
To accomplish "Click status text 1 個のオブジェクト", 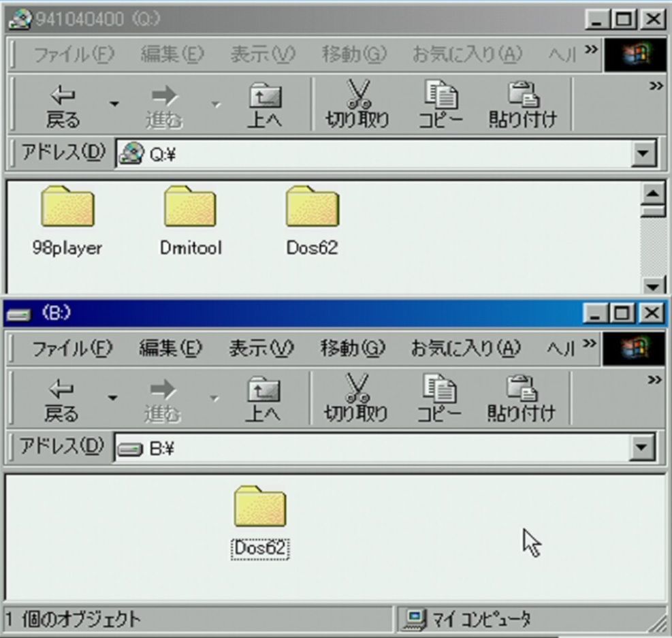I will (73, 619).
